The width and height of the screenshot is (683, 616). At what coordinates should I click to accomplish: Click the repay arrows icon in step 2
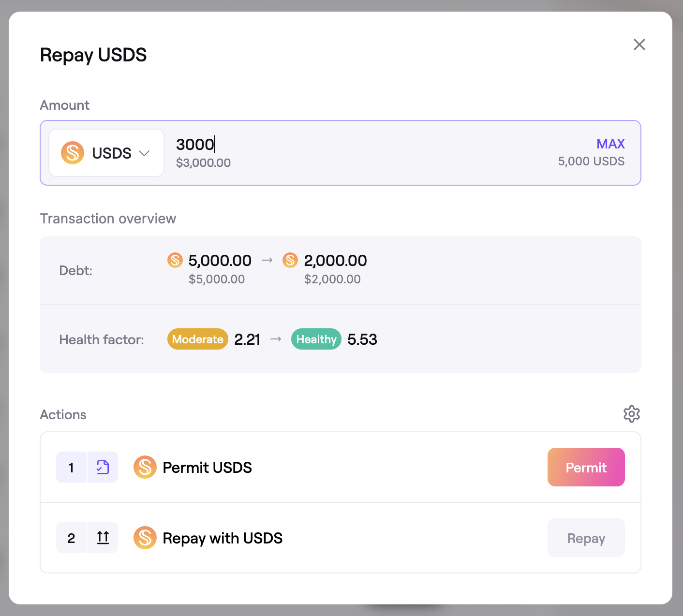pyautogui.click(x=103, y=538)
